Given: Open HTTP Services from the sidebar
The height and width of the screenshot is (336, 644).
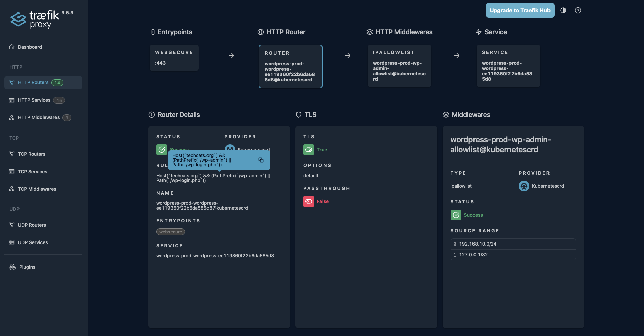Looking at the screenshot, I should click(x=34, y=100).
